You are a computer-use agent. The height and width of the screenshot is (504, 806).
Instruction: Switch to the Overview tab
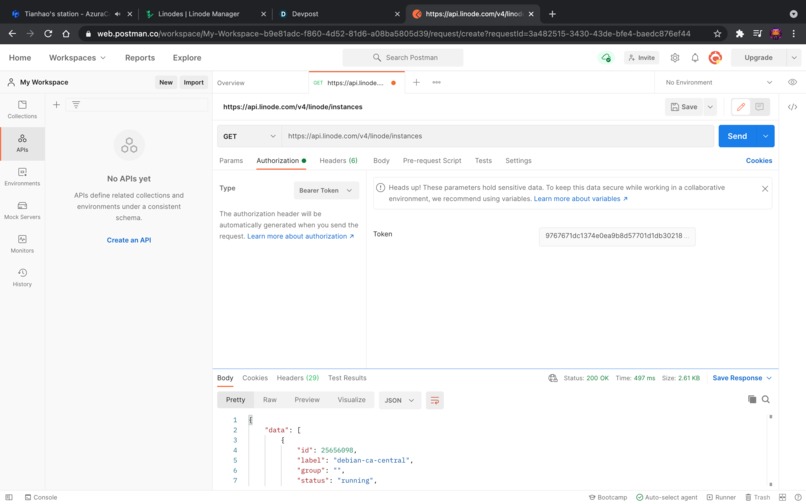click(x=231, y=83)
